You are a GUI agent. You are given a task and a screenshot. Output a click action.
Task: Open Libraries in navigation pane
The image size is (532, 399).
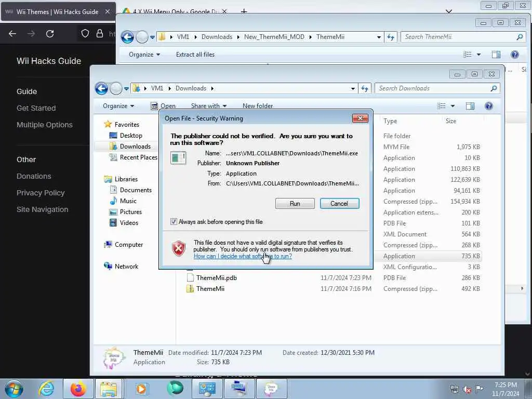point(126,179)
